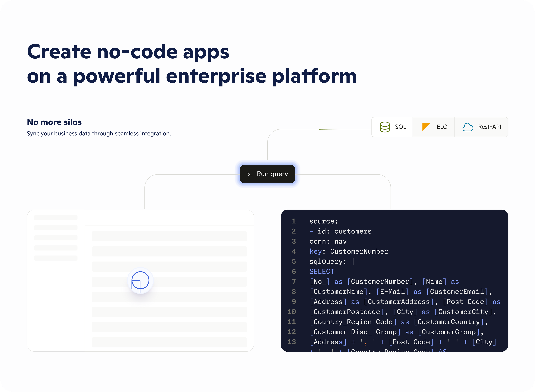
Task: Click the SQL database cylinder icon
Action: pyautogui.click(x=385, y=127)
